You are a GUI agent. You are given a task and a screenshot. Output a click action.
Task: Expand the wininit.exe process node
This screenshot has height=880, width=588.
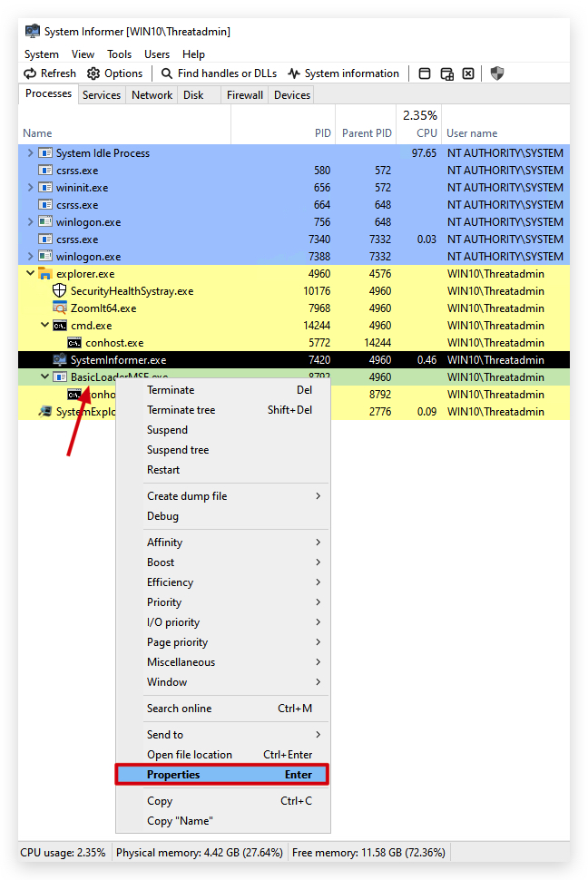coord(30,188)
